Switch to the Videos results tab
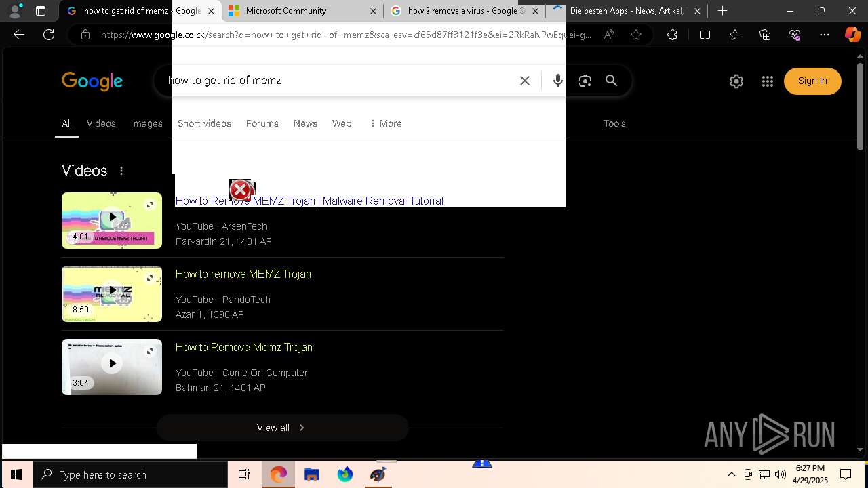 click(x=101, y=123)
